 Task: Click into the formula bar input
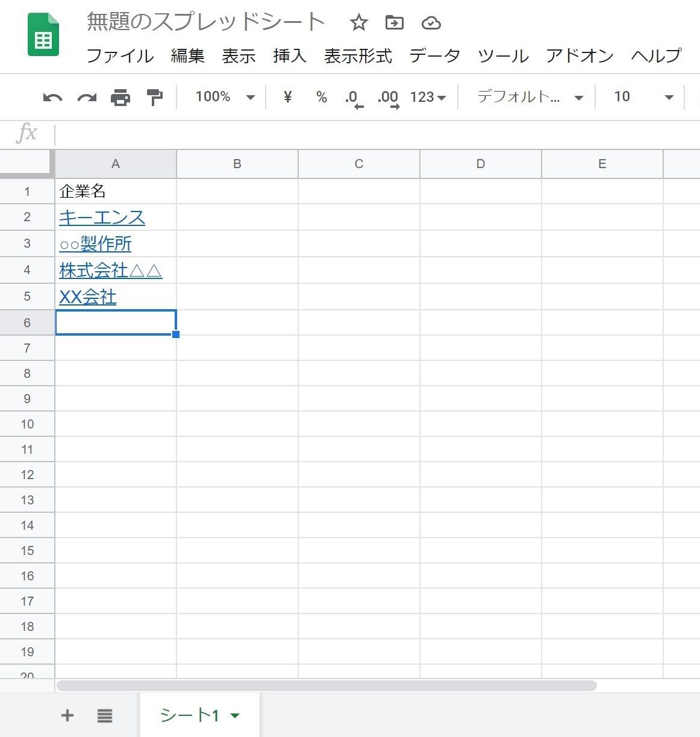[x=377, y=134]
